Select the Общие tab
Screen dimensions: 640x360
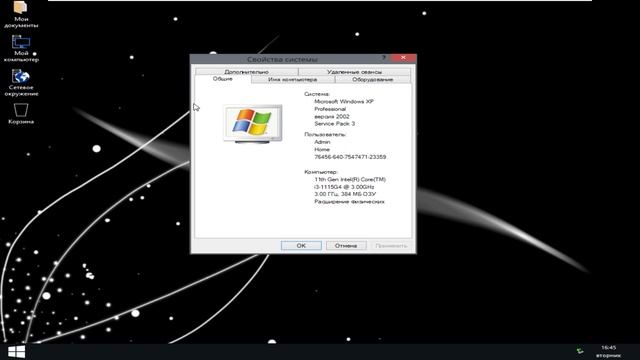(x=223, y=79)
